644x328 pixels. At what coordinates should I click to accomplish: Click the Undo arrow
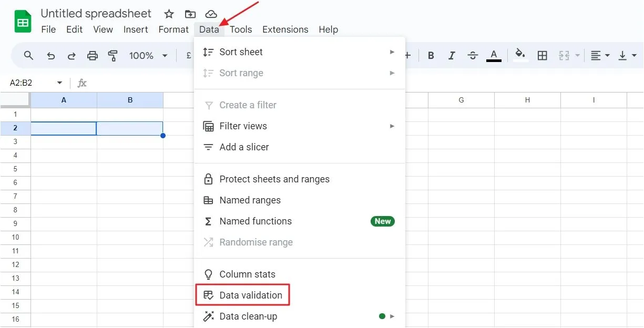click(51, 55)
